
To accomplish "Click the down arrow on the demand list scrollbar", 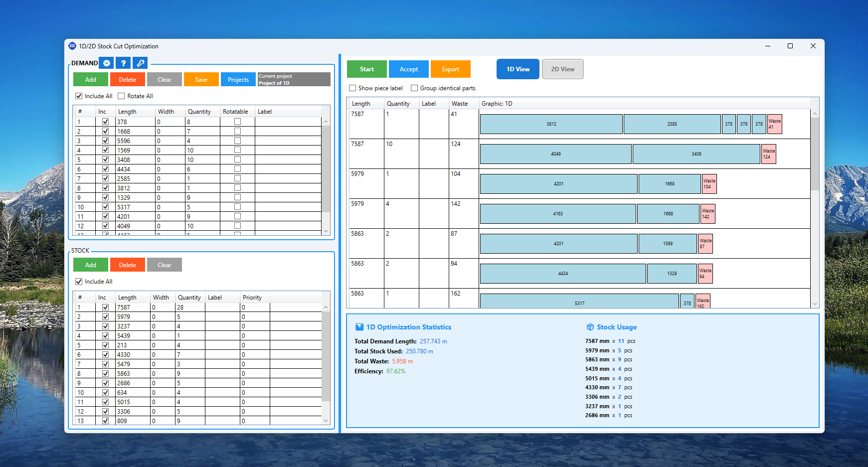I will 326,231.
